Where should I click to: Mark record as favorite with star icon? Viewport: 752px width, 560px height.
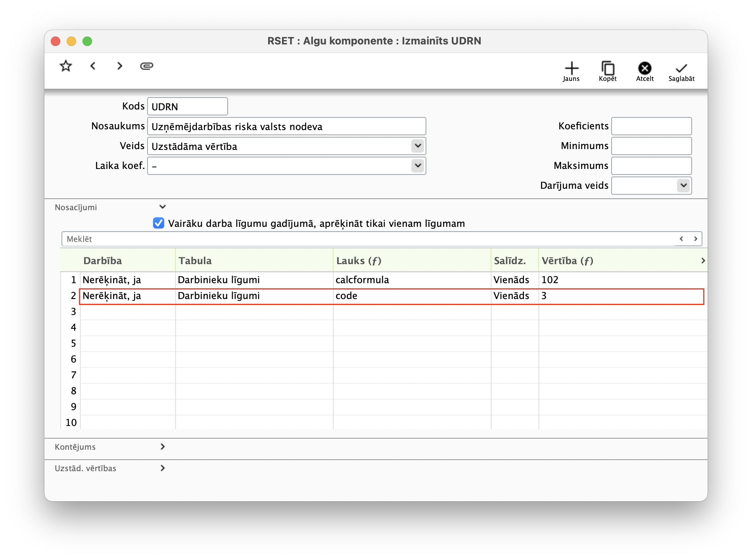pyautogui.click(x=66, y=66)
